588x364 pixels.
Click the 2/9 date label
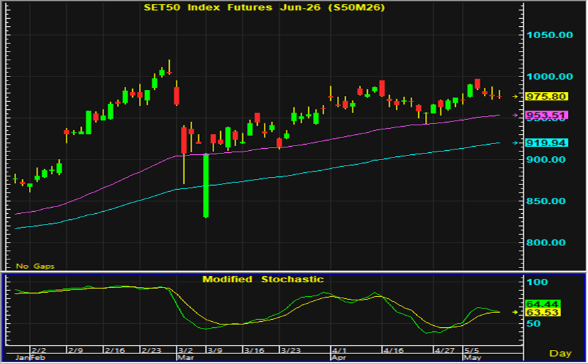pyautogui.click(x=76, y=351)
